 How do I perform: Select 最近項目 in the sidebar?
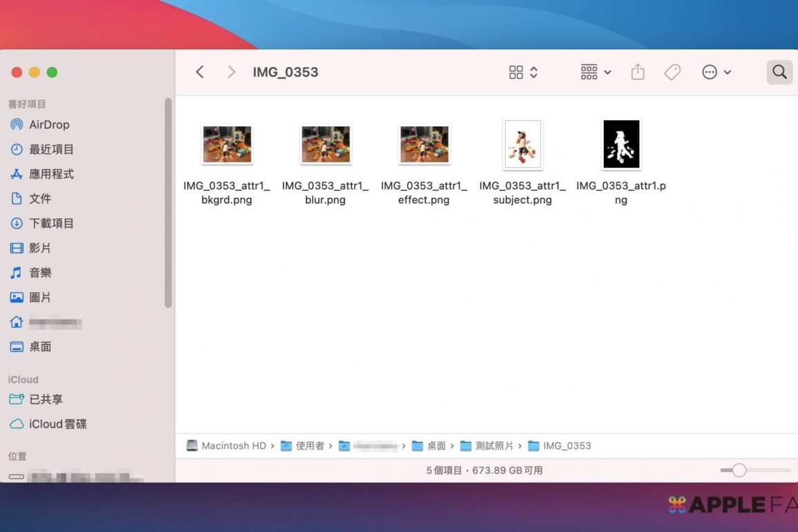(50, 149)
